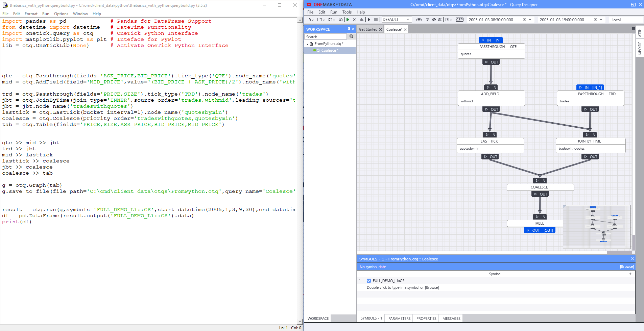Uncheck the FULL_DEMO_L1::GS symbol checkbox
The width and height of the screenshot is (644, 331).
(369, 281)
